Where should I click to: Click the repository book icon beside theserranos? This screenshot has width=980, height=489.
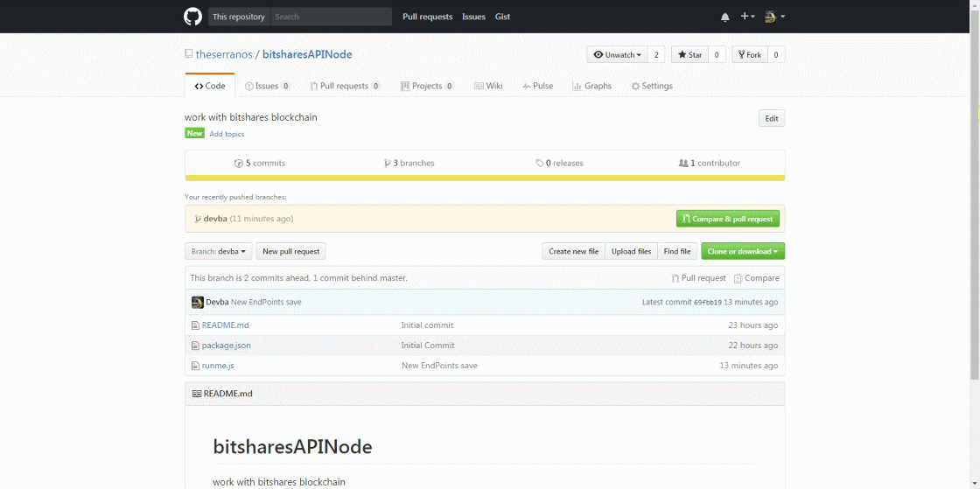pos(188,54)
